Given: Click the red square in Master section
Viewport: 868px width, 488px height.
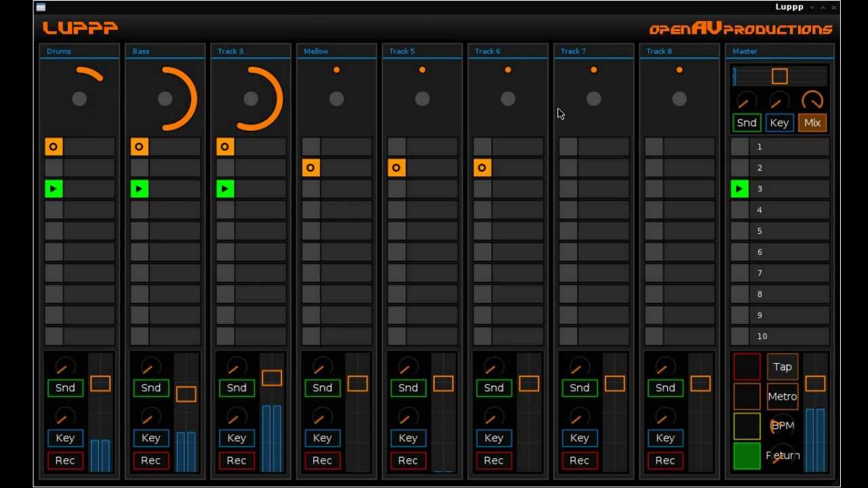Looking at the screenshot, I should 747,367.
